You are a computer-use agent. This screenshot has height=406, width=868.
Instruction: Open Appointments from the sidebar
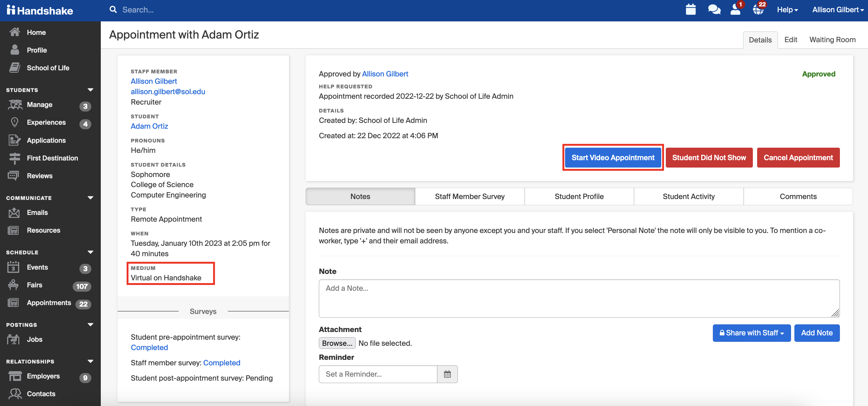click(49, 302)
